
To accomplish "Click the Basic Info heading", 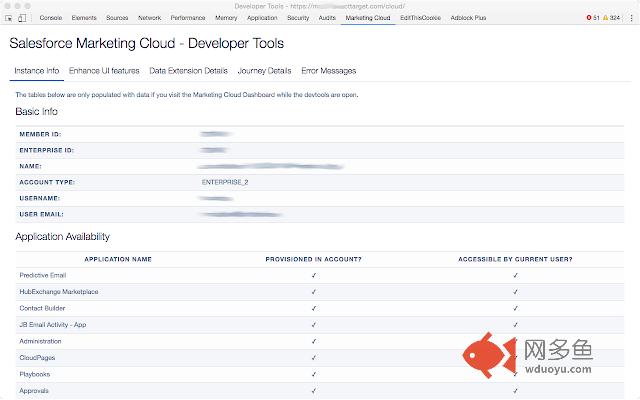I will pyautogui.click(x=36, y=111).
